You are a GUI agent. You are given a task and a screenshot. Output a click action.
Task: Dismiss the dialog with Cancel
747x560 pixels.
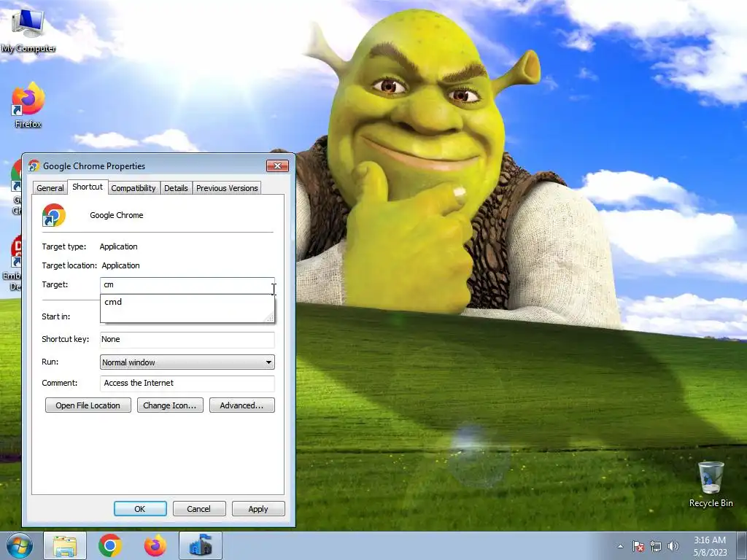[199, 508]
